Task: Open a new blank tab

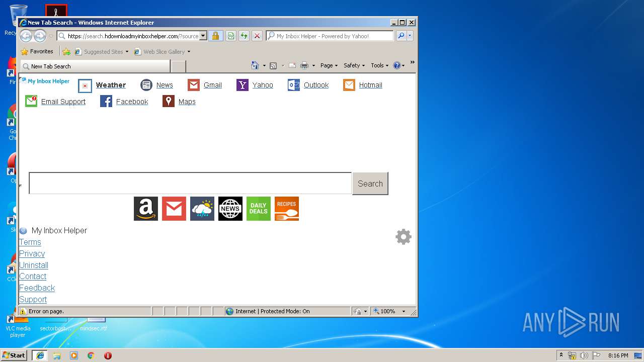Action: [x=179, y=66]
